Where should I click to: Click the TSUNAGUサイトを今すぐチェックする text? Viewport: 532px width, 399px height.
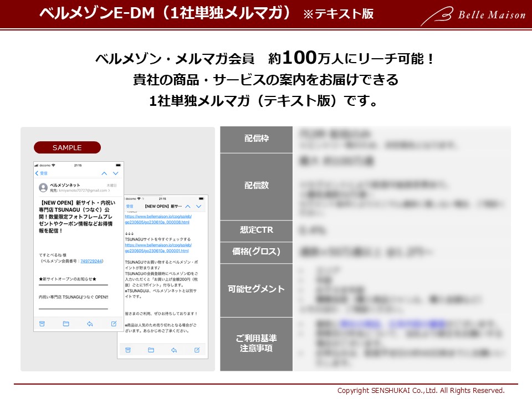coord(158,239)
